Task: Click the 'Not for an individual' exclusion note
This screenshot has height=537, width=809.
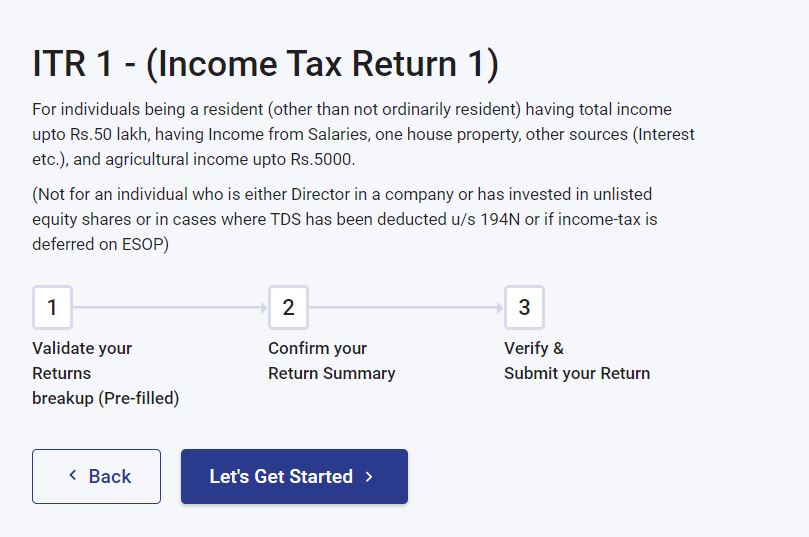Action: (345, 219)
